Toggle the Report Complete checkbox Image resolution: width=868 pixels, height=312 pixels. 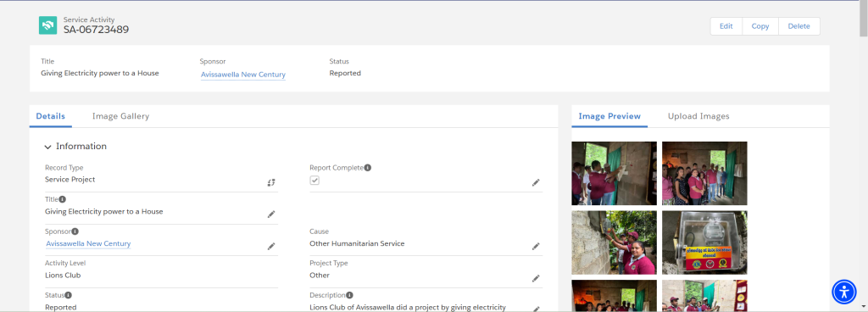[x=314, y=181]
